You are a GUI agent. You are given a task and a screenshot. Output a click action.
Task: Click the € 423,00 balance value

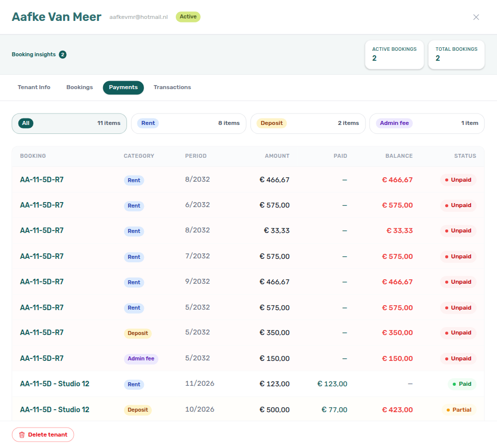pos(397,410)
